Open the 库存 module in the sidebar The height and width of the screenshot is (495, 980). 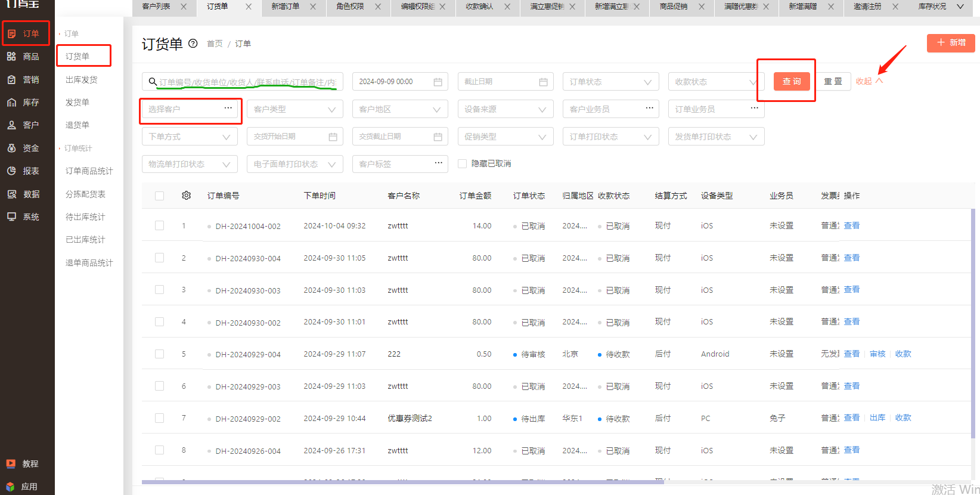point(24,103)
